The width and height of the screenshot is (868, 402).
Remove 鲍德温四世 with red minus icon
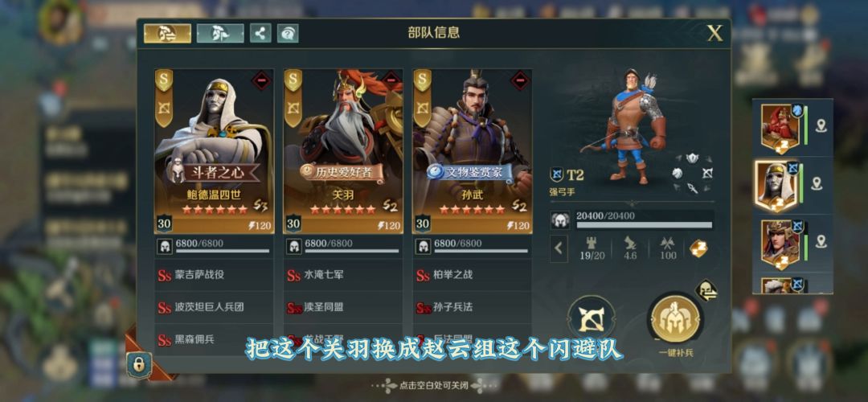coord(261,81)
